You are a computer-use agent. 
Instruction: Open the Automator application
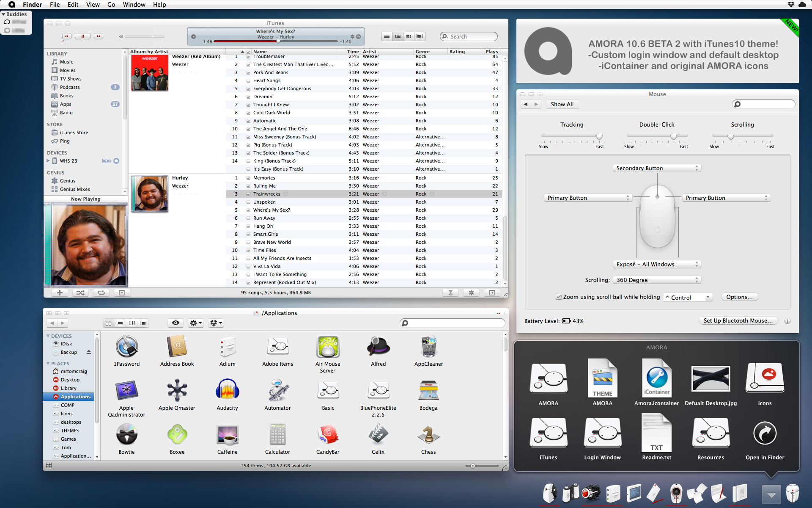pyautogui.click(x=278, y=390)
